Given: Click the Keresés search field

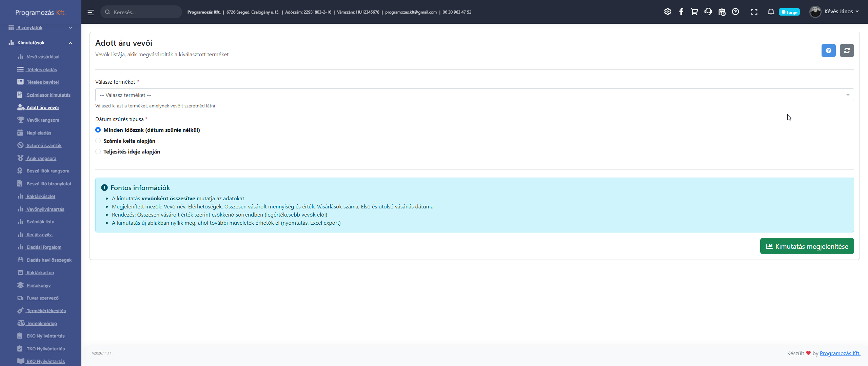Looking at the screenshot, I should pyautogui.click(x=144, y=12).
